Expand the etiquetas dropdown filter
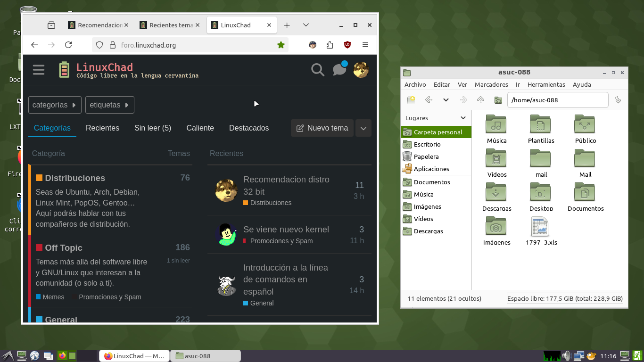The width and height of the screenshot is (644, 362). click(110, 105)
